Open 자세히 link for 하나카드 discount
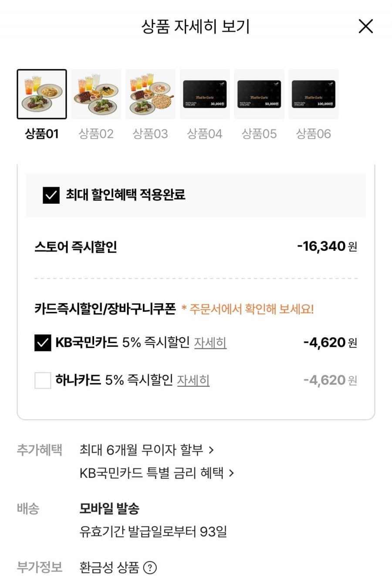Viewport: 392px width, 587px height. (193, 380)
